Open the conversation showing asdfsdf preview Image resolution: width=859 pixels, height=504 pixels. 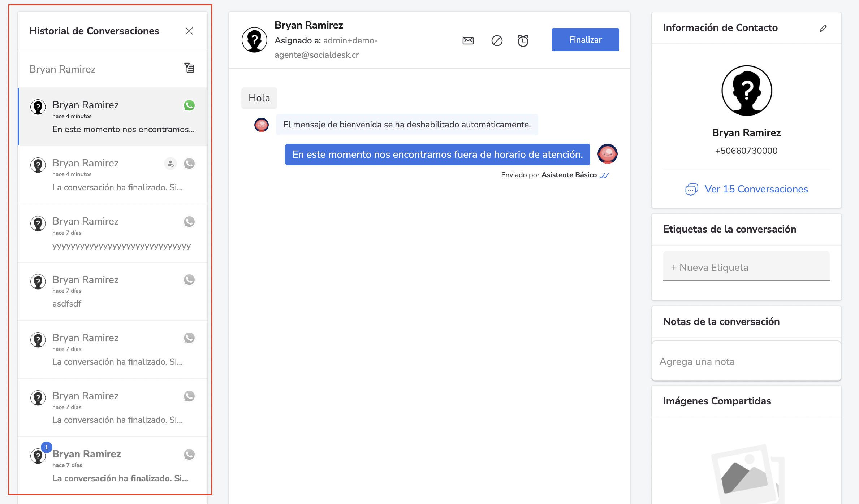[x=112, y=291]
